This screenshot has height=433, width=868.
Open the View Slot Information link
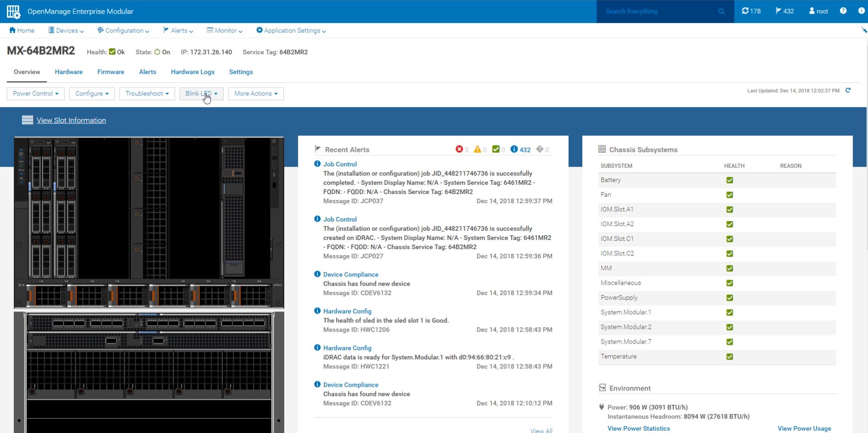coord(71,120)
